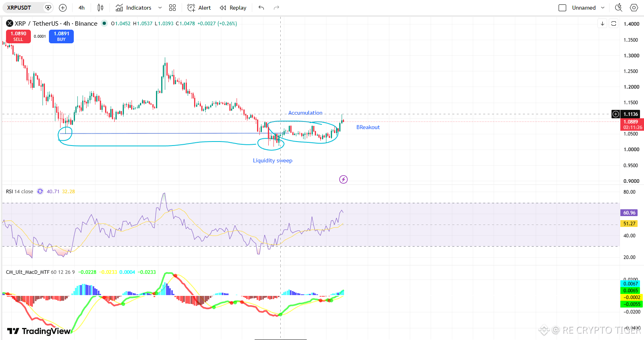Click the circular icon next to RSI 14 close
Screen dimensions: 644x340
coord(40,191)
